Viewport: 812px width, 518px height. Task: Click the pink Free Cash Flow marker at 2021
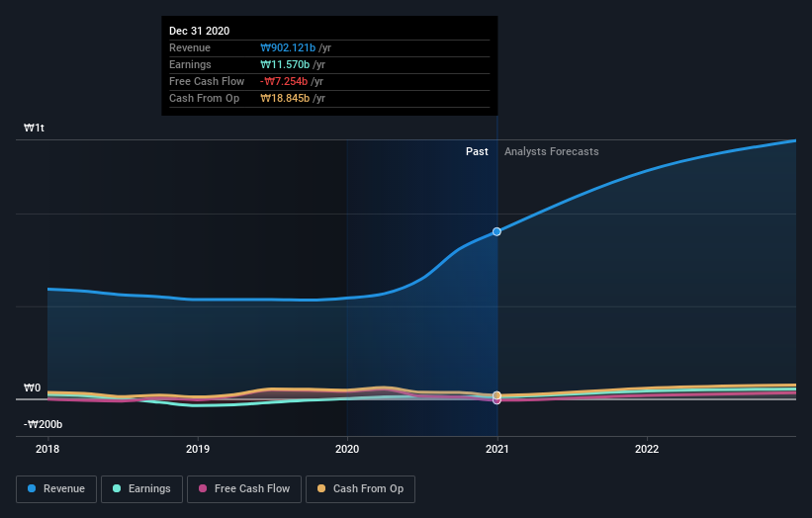[x=496, y=400]
